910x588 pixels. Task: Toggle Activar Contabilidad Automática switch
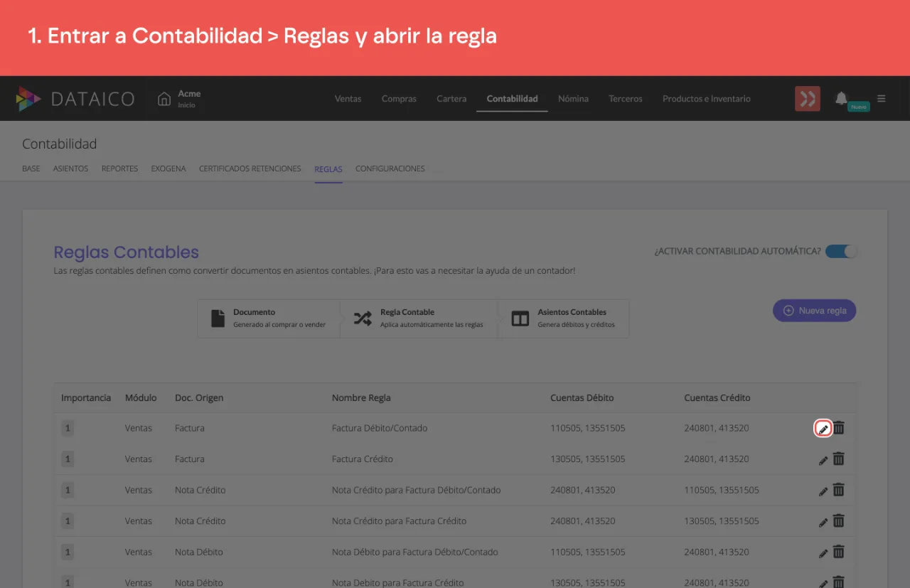pos(841,251)
